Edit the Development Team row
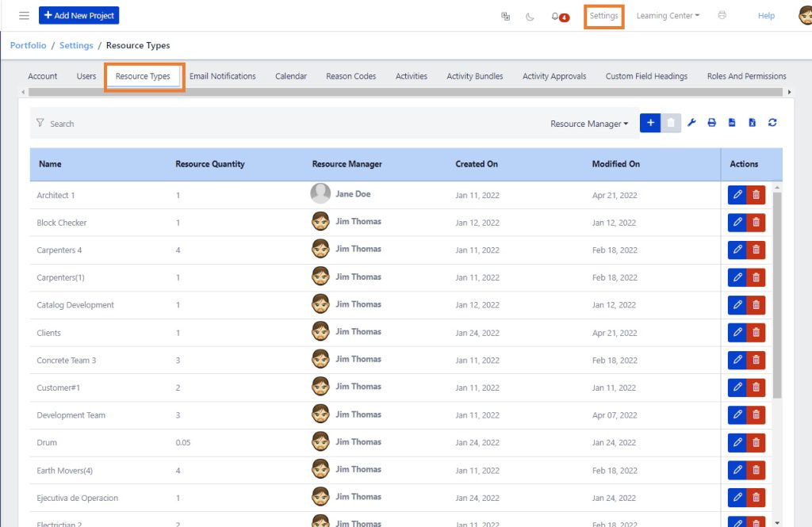 coord(737,414)
